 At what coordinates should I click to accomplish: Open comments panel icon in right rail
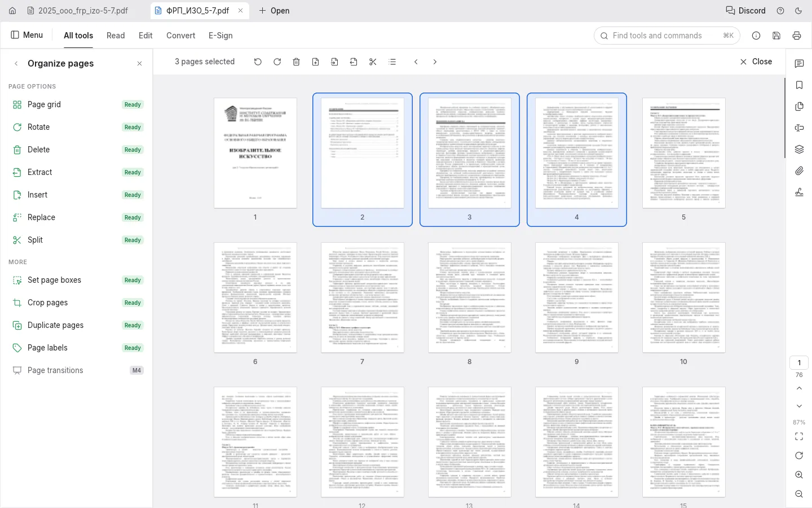coord(799,64)
